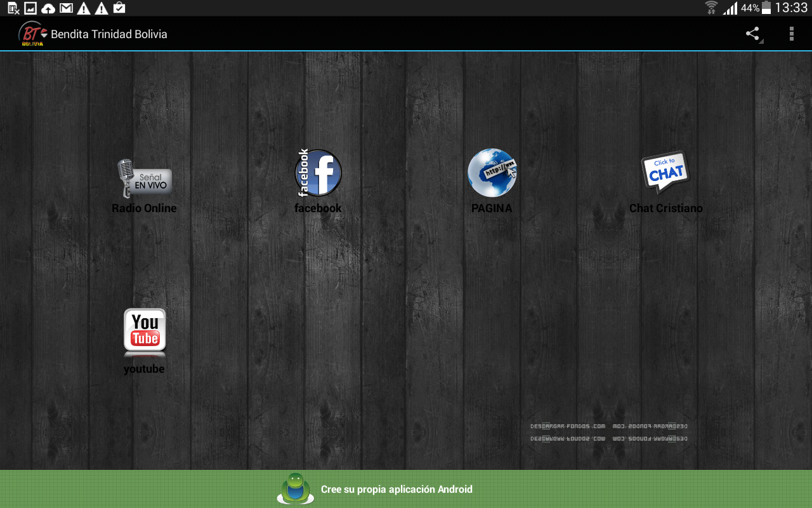Tap the share icon in action bar
This screenshot has width=812, height=508.
point(753,34)
